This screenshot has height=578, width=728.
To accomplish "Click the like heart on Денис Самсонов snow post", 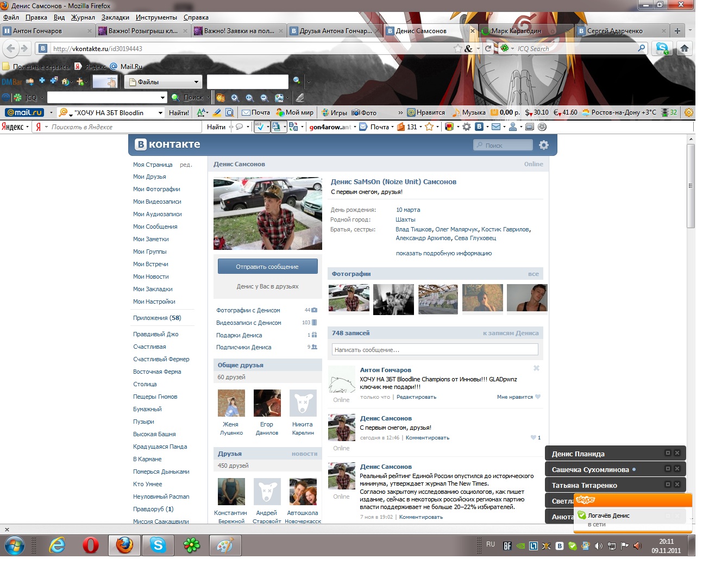I will pyautogui.click(x=534, y=437).
